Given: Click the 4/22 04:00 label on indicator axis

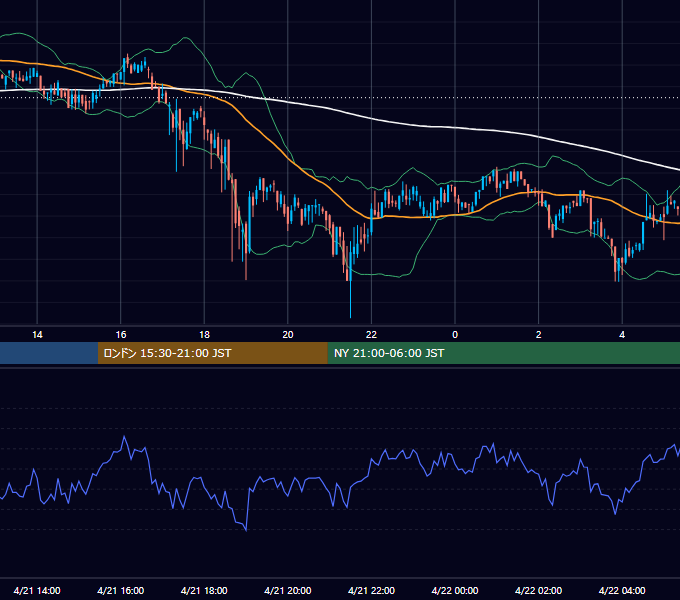Looking at the screenshot, I should [622, 590].
